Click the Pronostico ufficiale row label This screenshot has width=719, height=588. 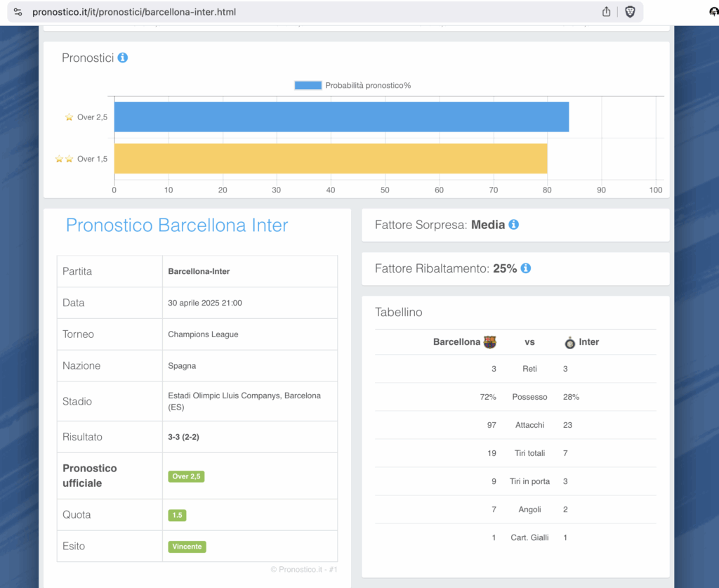coord(90,476)
